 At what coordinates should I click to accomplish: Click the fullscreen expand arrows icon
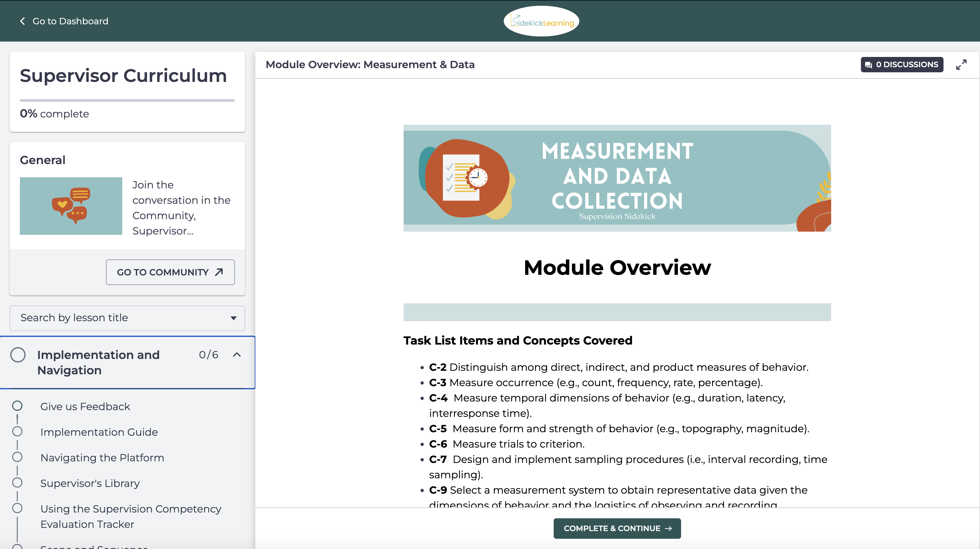point(961,65)
